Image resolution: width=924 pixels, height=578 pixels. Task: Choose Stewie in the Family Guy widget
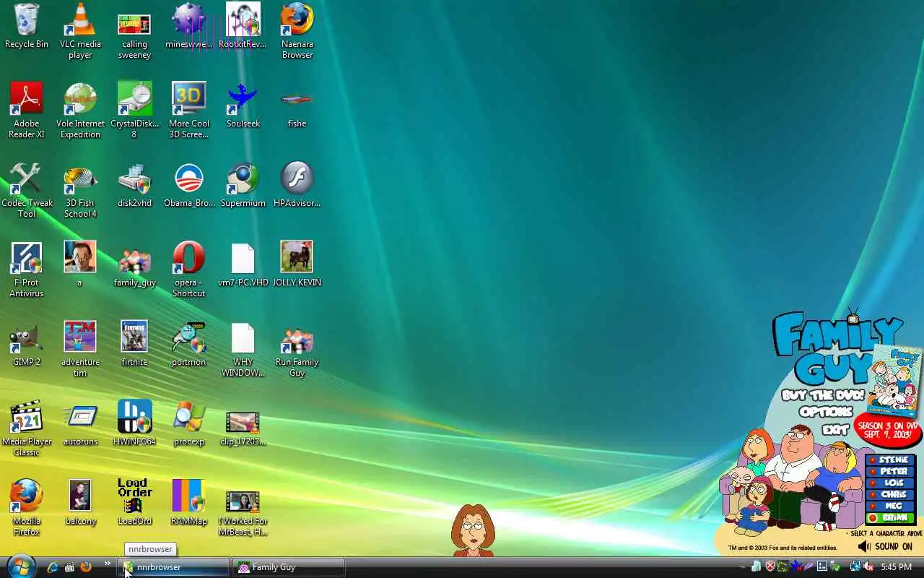891,460
